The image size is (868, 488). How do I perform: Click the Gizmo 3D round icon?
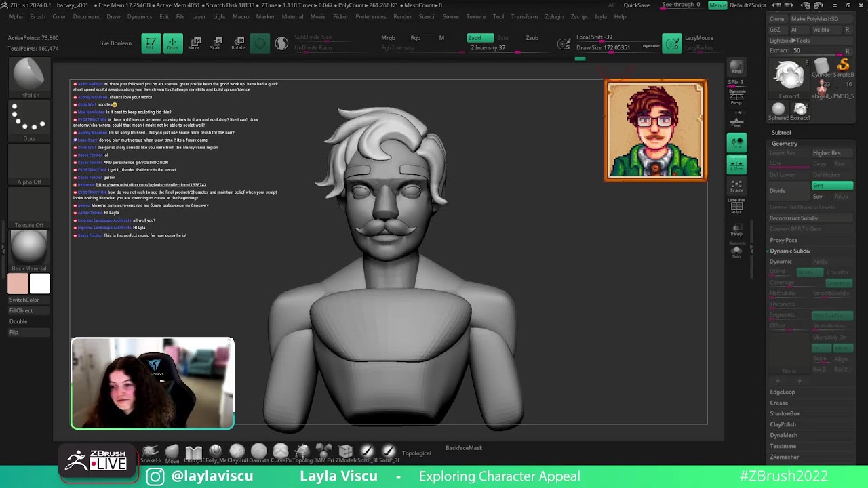(260, 43)
